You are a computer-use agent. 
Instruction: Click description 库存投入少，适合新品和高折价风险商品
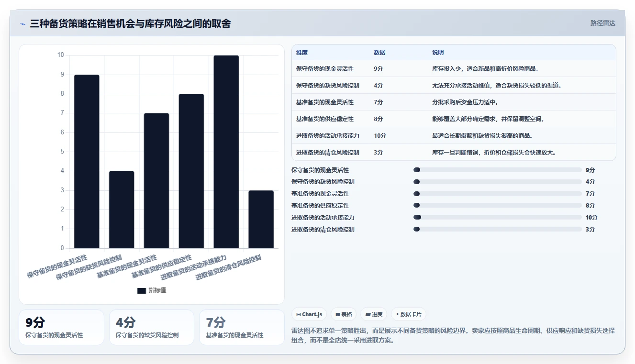(486, 69)
